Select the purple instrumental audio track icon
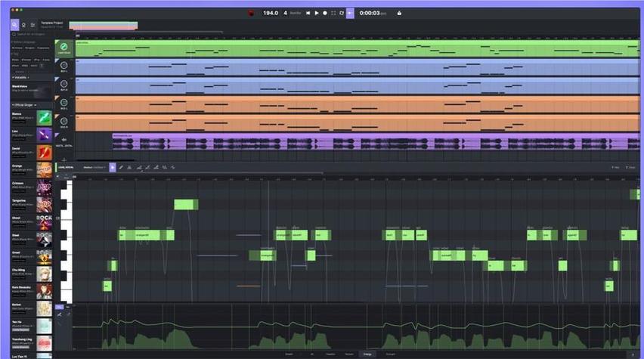Image resolution: width=644 pixels, height=359 pixels. [63, 140]
